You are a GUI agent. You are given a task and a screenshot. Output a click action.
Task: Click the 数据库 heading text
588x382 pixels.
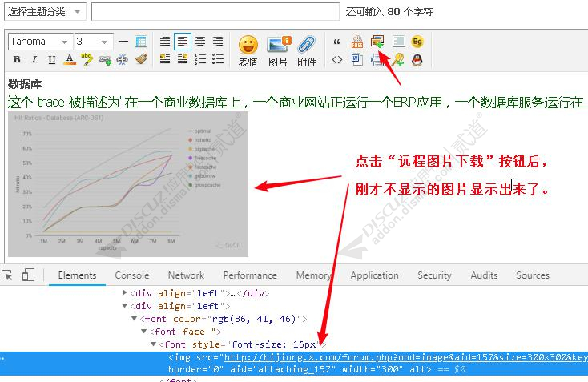coord(25,84)
